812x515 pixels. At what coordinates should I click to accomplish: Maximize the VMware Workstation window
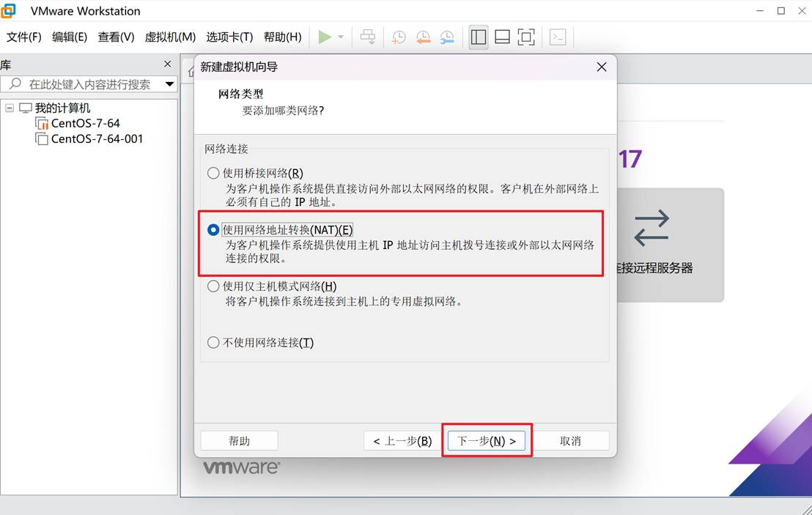(x=781, y=10)
